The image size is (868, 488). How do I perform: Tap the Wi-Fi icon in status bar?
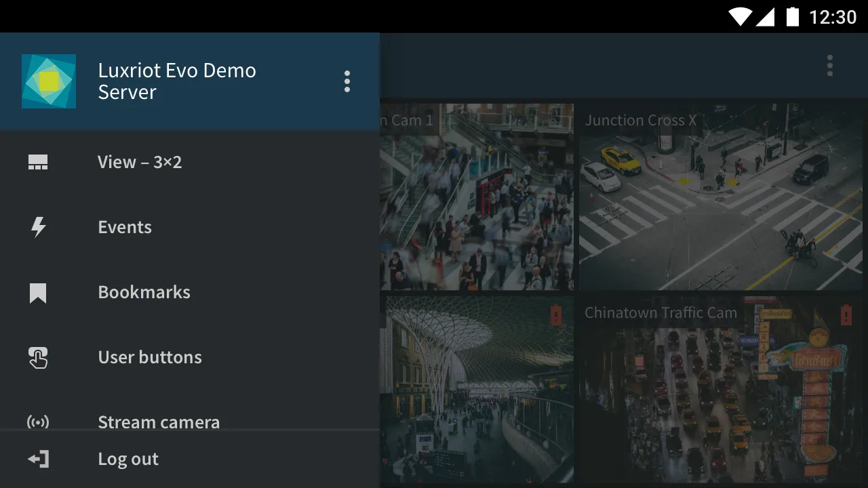[x=740, y=16]
